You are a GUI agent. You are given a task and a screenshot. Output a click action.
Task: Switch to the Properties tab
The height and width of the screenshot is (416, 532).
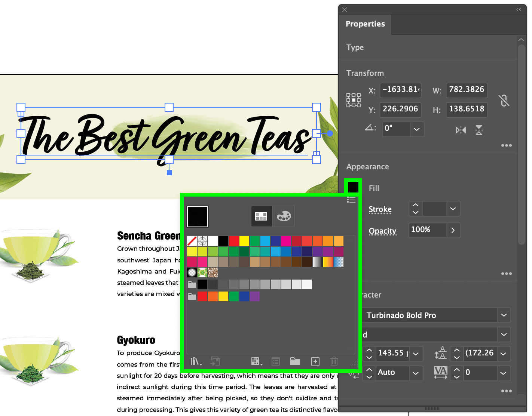tap(365, 24)
